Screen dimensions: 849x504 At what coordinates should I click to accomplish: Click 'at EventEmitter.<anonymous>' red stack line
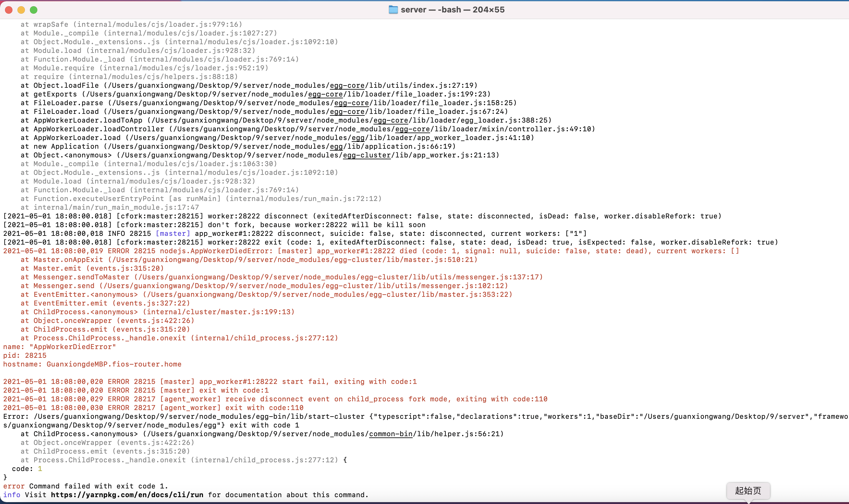click(266, 295)
